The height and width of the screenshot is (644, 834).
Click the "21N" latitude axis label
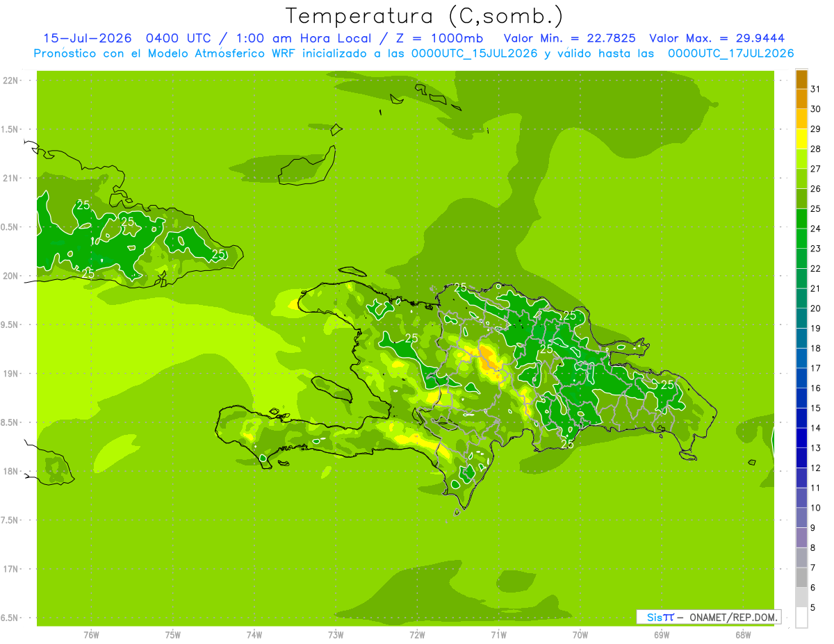point(12,179)
